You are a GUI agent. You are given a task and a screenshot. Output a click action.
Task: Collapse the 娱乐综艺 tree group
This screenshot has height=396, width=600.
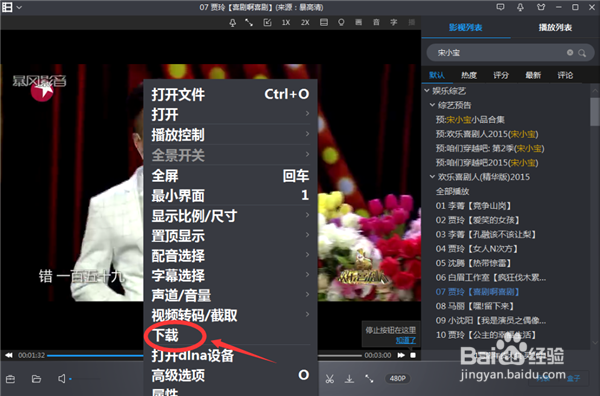(x=427, y=91)
